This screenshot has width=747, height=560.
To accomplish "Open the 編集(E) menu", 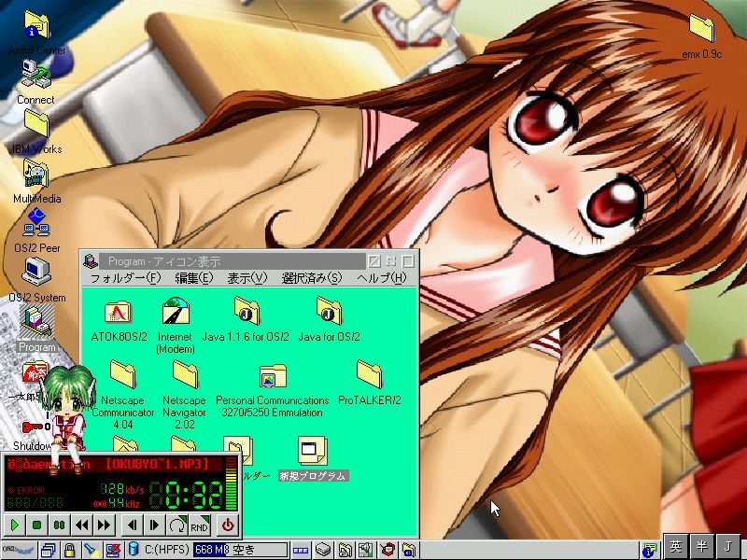I will tap(194, 278).
